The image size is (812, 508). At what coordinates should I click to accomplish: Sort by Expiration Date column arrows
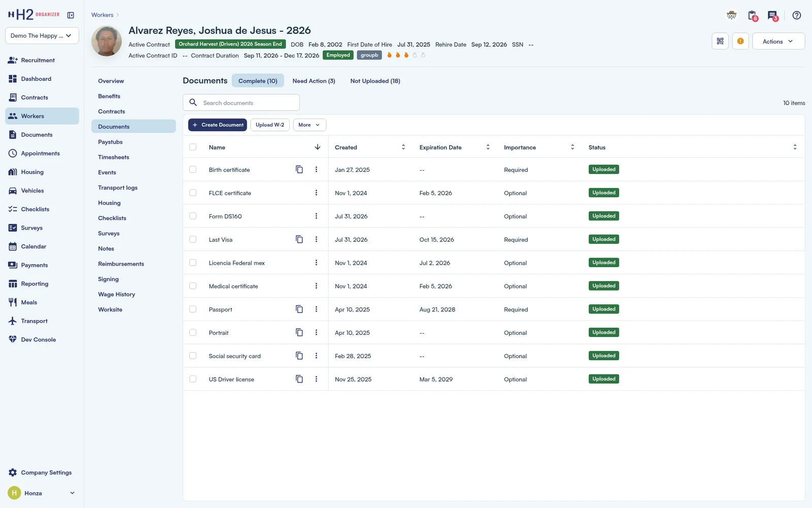click(x=488, y=147)
